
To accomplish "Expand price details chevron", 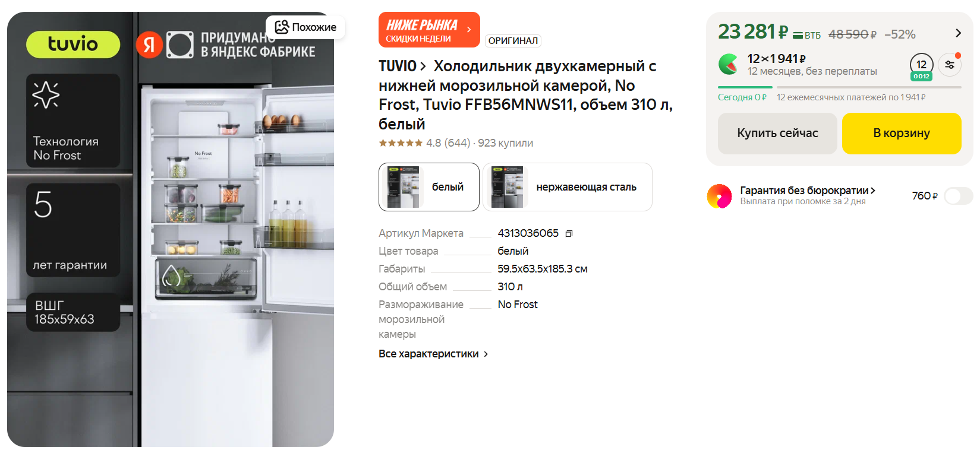I will 958,33.
